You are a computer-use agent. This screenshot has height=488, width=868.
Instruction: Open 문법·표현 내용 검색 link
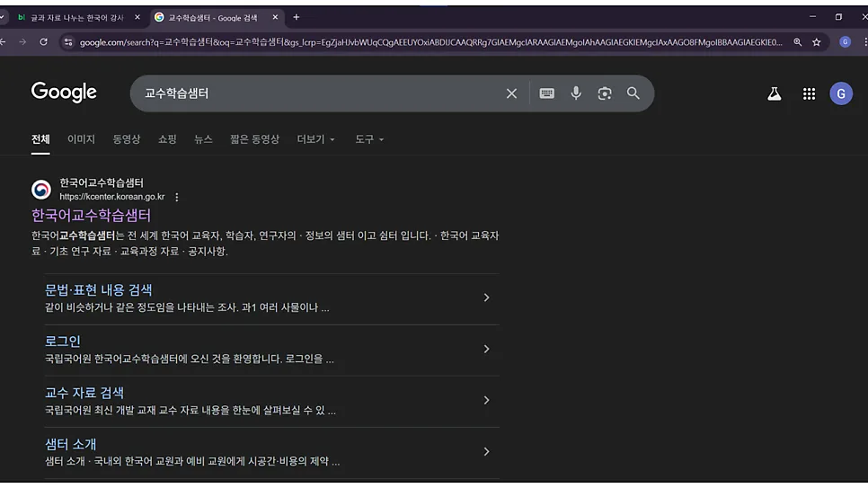(x=99, y=289)
